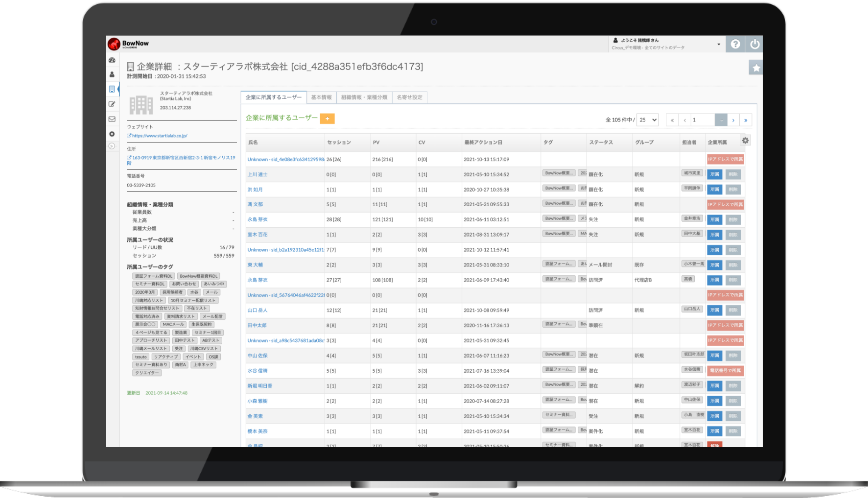868x498 pixels.
Task: Click the orange plus button to add a user
Action: tap(326, 118)
